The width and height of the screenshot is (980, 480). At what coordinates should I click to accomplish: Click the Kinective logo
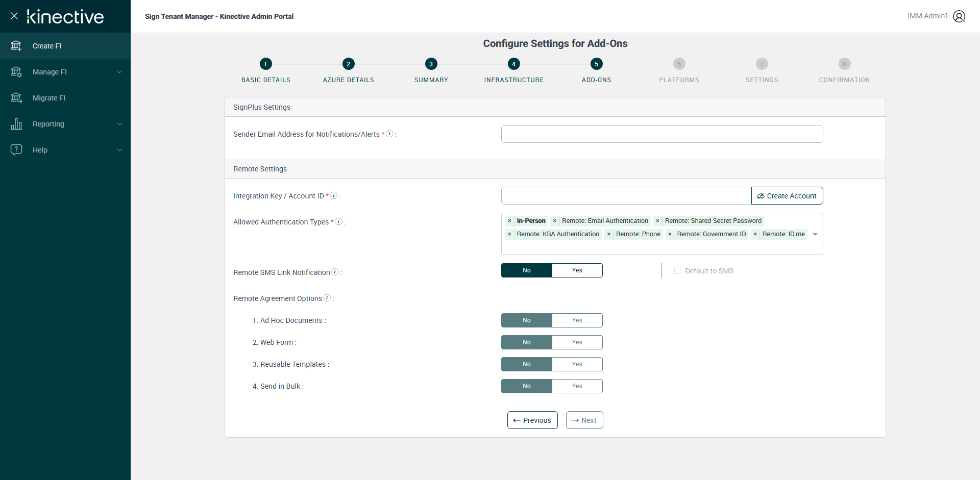65,17
